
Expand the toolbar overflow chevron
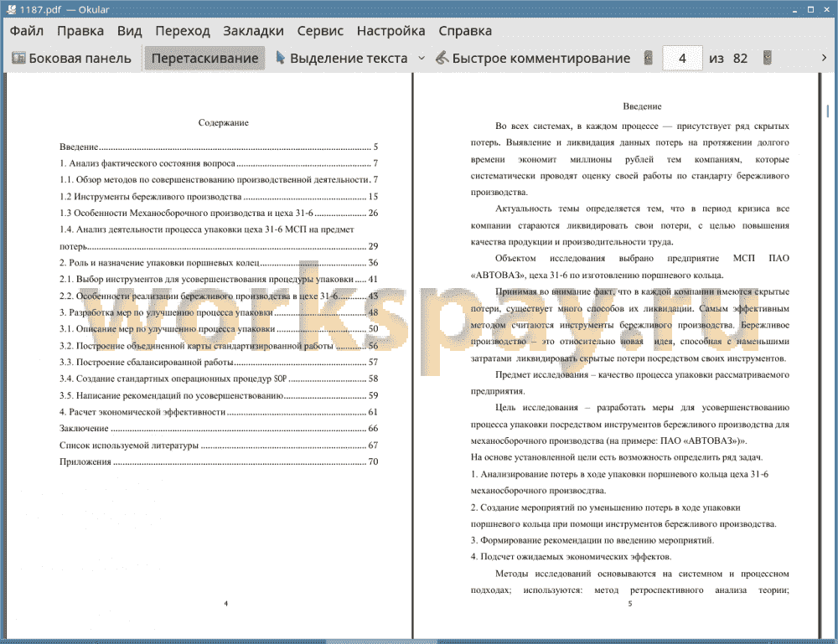(824, 58)
